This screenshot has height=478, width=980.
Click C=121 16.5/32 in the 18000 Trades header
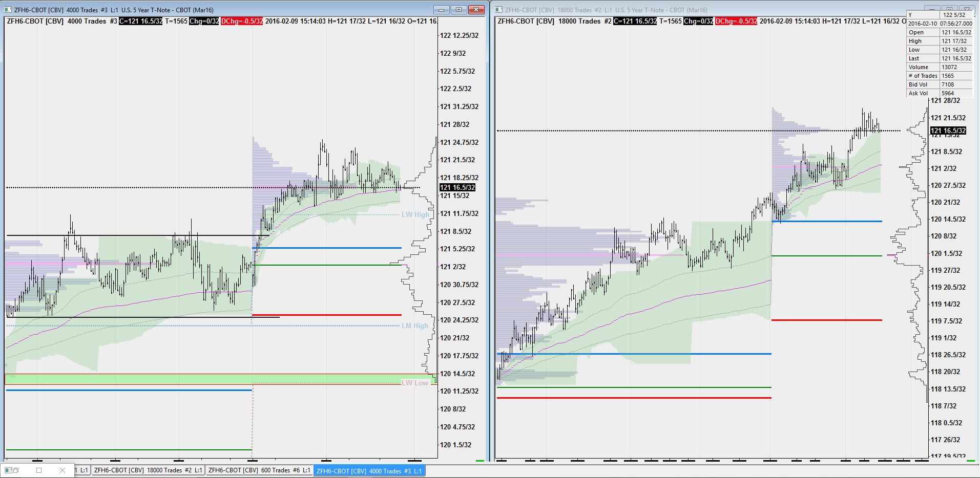point(635,21)
